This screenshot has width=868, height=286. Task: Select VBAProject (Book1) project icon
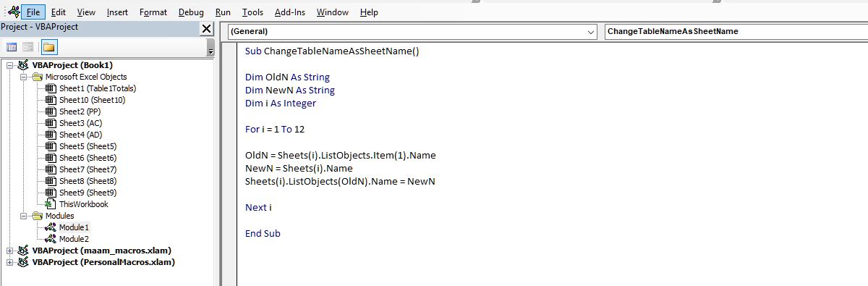[23, 65]
